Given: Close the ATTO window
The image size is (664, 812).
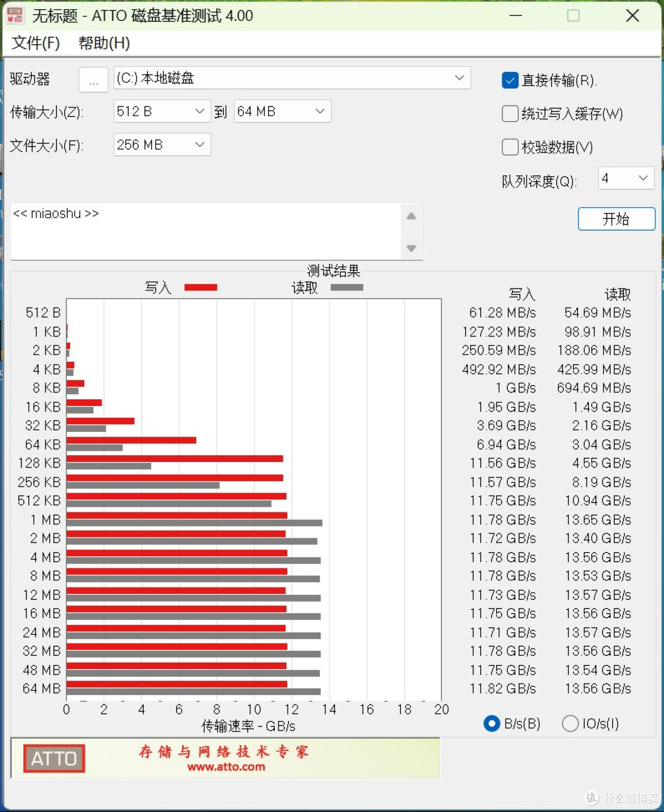Looking at the screenshot, I should 633,15.
